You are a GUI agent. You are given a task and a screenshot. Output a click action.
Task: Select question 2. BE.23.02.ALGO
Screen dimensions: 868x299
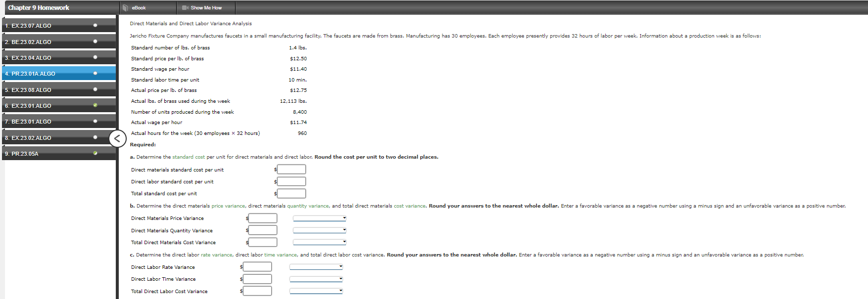(x=59, y=42)
